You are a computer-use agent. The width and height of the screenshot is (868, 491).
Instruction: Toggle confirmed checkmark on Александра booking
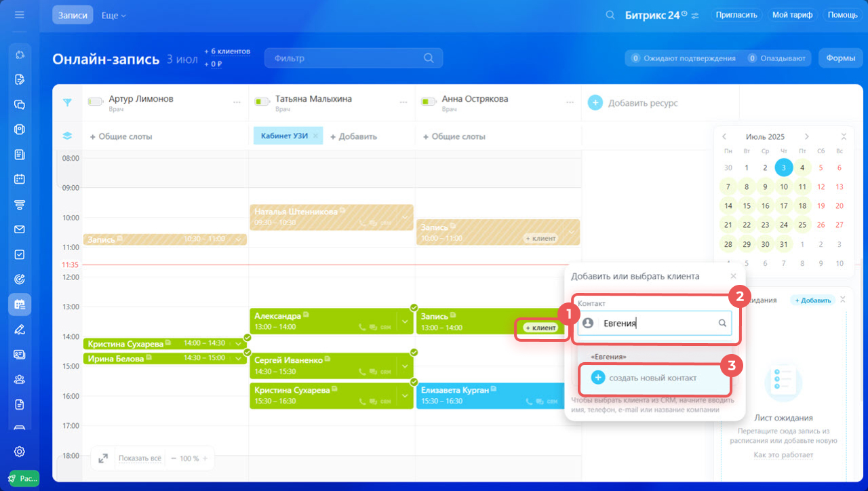(414, 308)
